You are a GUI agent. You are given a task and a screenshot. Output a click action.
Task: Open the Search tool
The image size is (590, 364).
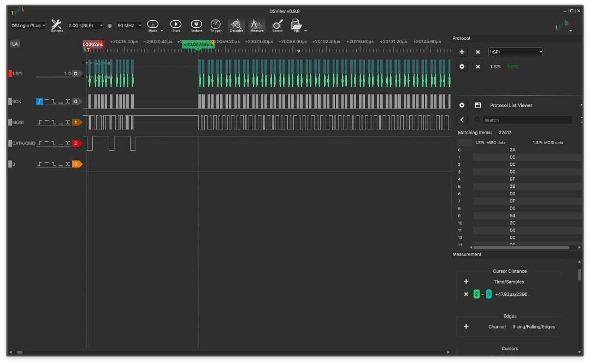pos(278,26)
